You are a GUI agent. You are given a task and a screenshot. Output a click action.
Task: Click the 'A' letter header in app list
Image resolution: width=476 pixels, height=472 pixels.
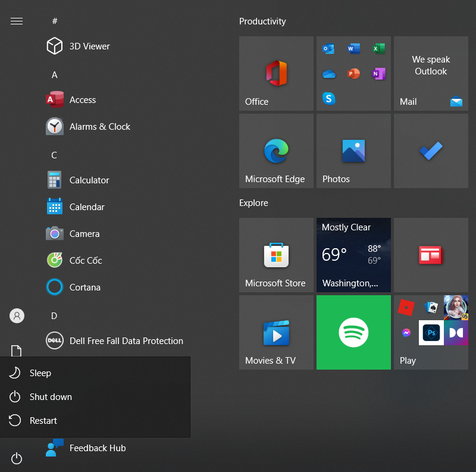54,75
